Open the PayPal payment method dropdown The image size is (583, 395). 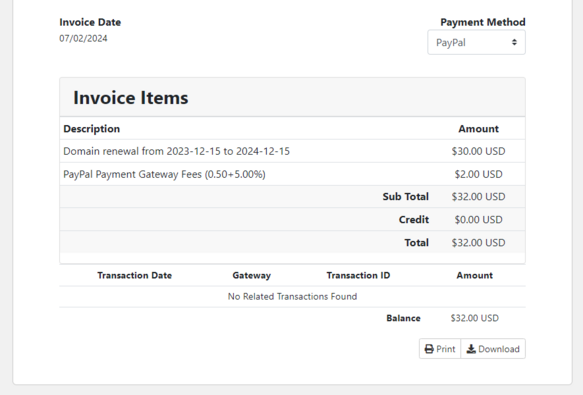476,42
